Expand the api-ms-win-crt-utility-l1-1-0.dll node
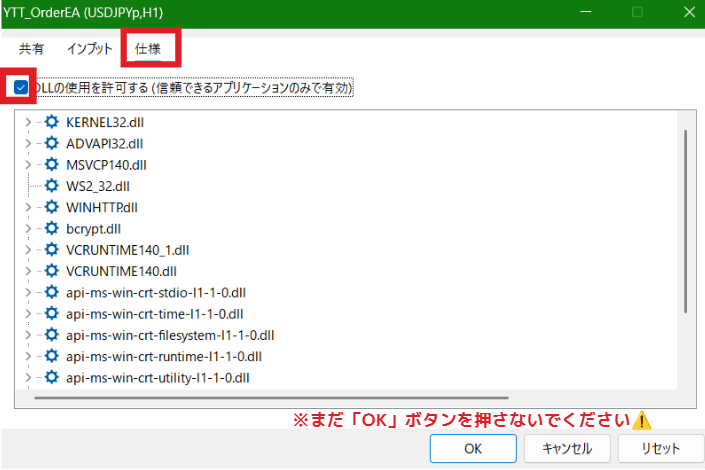 coord(28,377)
